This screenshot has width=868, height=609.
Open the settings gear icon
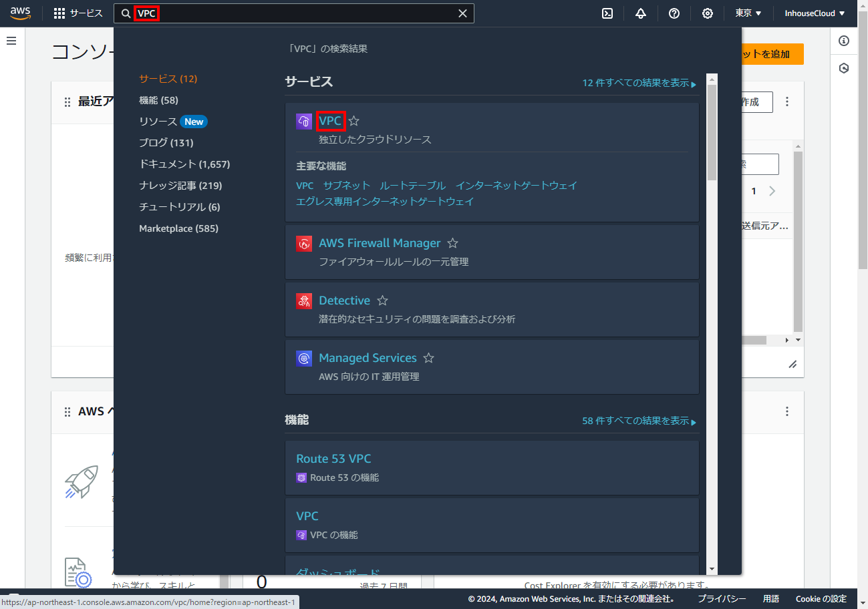coord(708,13)
